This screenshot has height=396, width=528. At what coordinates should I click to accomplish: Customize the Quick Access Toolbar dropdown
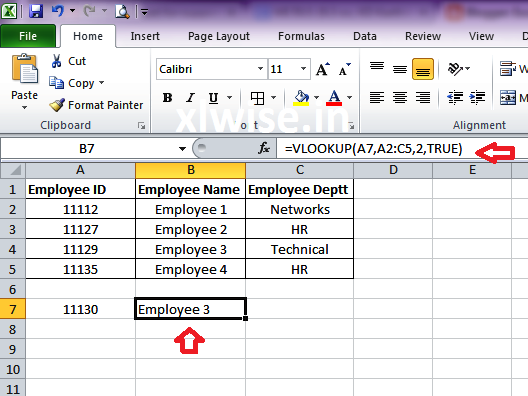[x=144, y=12]
